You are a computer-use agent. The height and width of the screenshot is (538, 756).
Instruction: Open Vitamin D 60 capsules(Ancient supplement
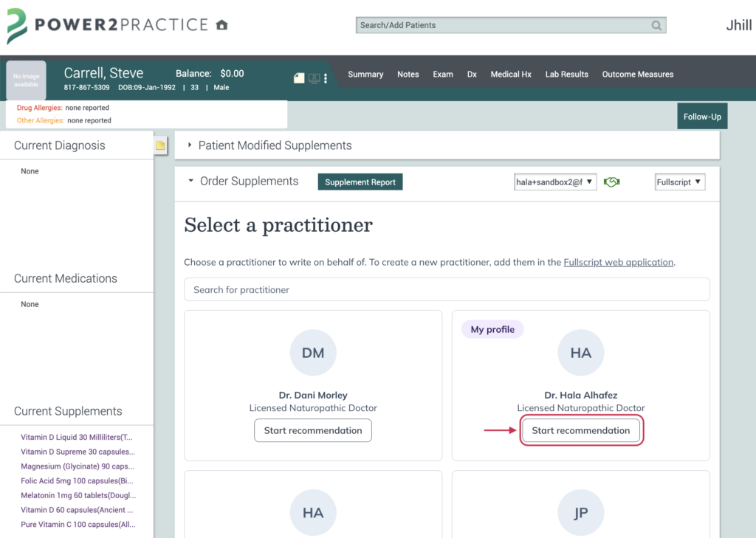point(77,509)
